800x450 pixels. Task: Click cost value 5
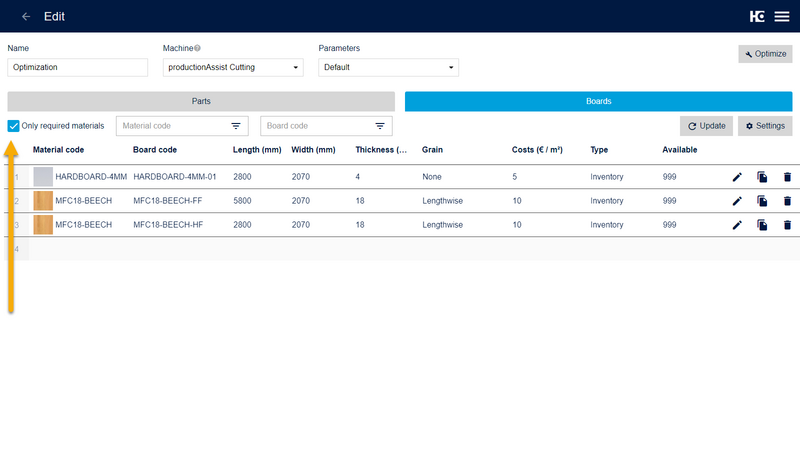point(515,177)
